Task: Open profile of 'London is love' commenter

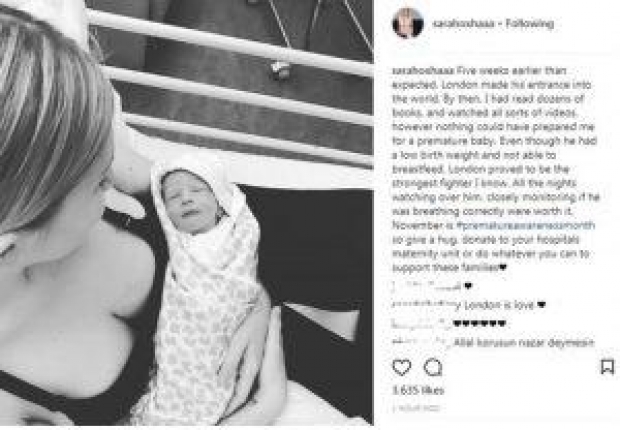Action: pyautogui.click(x=426, y=305)
